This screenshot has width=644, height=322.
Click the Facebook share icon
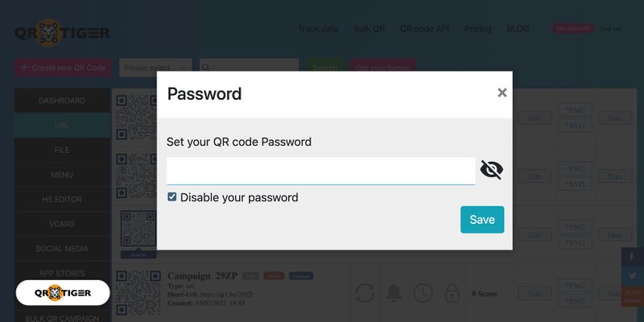click(632, 258)
